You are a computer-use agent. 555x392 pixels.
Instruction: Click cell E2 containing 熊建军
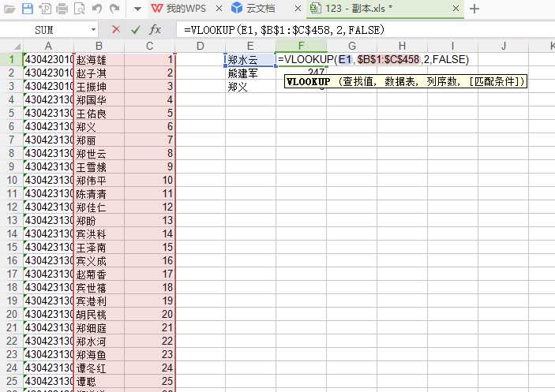point(250,73)
